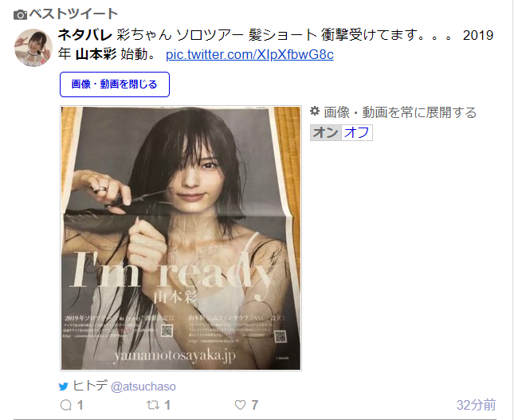Click the 山本彩 keyword in tweet text
The height and width of the screenshot is (420, 514).
(x=96, y=54)
